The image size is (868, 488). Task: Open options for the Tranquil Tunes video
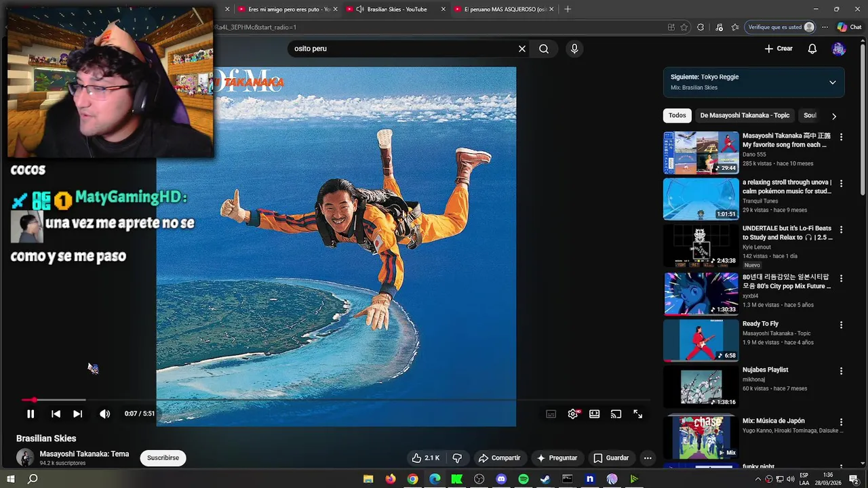tap(841, 184)
